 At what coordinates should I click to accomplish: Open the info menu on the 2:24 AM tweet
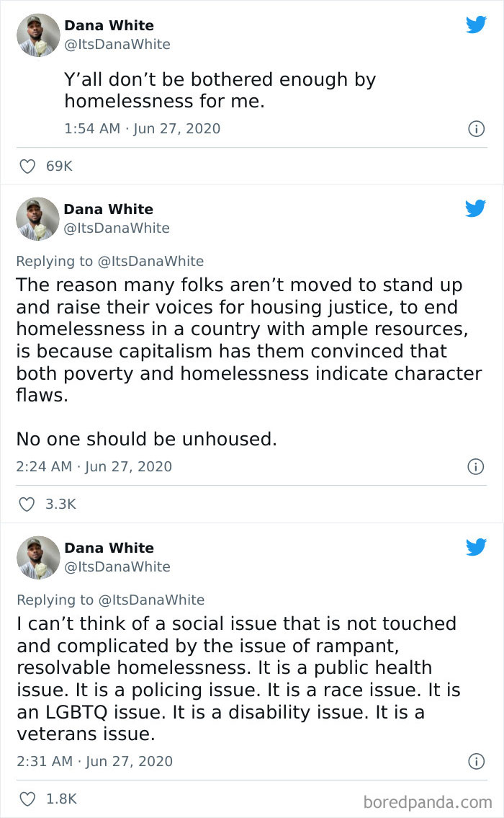(475, 466)
